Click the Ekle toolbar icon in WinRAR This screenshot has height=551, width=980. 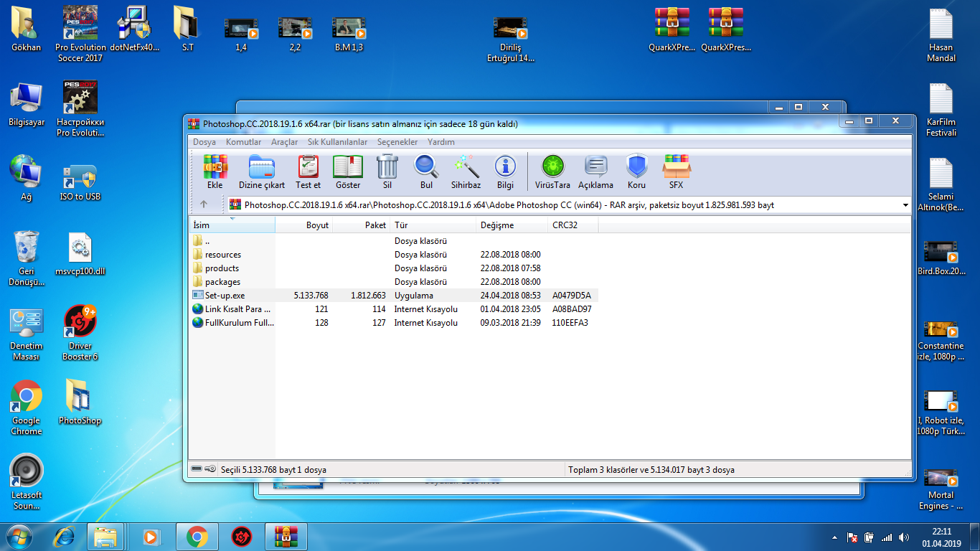pos(215,172)
